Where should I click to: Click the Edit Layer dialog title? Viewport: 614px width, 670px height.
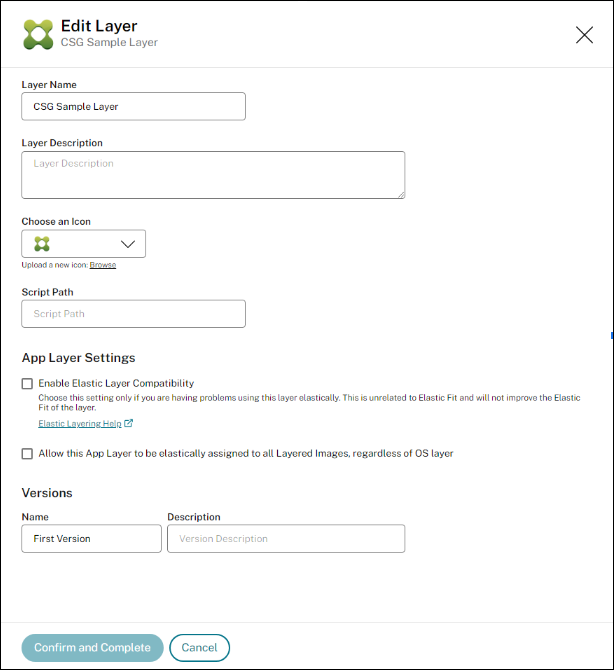[99, 26]
